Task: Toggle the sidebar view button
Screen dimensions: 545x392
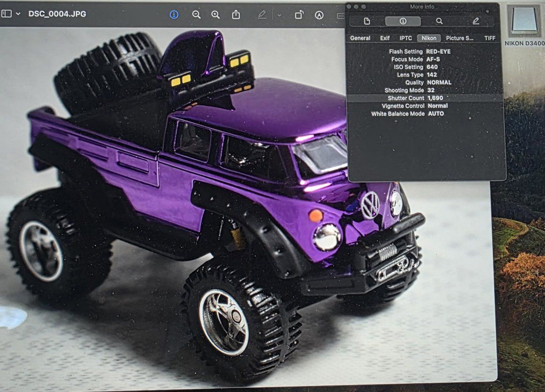Action: pyautogui.click(x=7, y=14)
